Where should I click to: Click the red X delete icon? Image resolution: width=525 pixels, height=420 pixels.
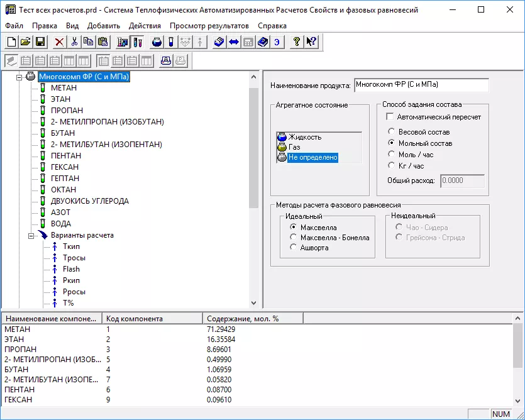(59, 42)
